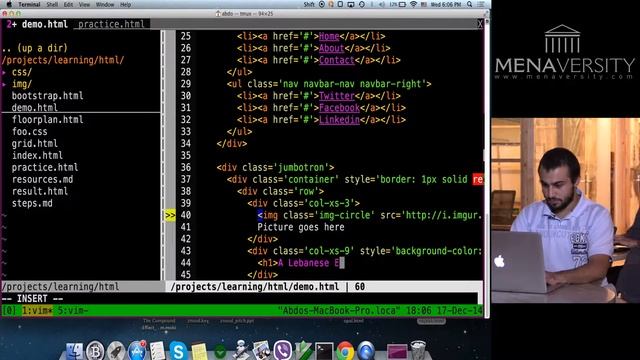This screenshot has height=360, width=640.
Task: Open the Edit menu
Action: [68, 4]
